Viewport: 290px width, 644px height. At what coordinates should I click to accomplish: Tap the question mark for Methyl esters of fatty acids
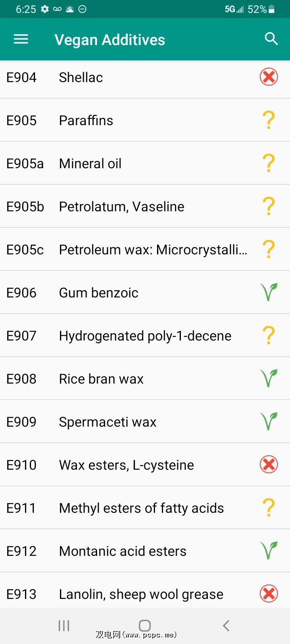[x=269, y=508]
